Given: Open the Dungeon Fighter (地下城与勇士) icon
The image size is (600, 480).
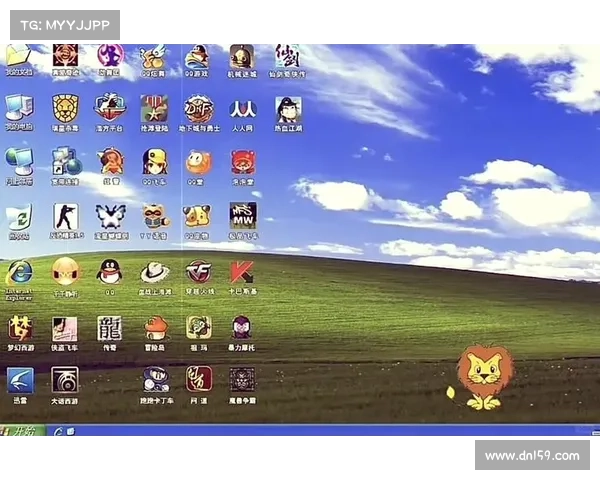Looking at the screenshot, I should click(198, 108).
